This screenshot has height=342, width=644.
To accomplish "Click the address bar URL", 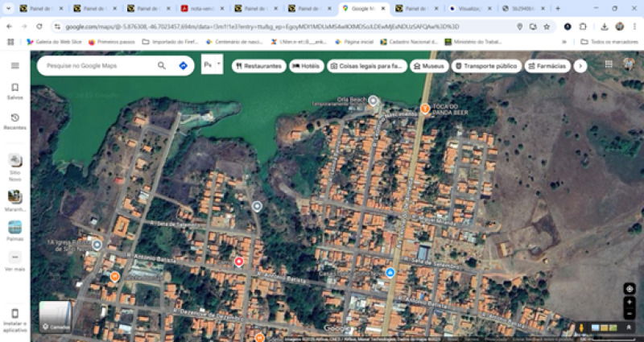I will point(262,27).
